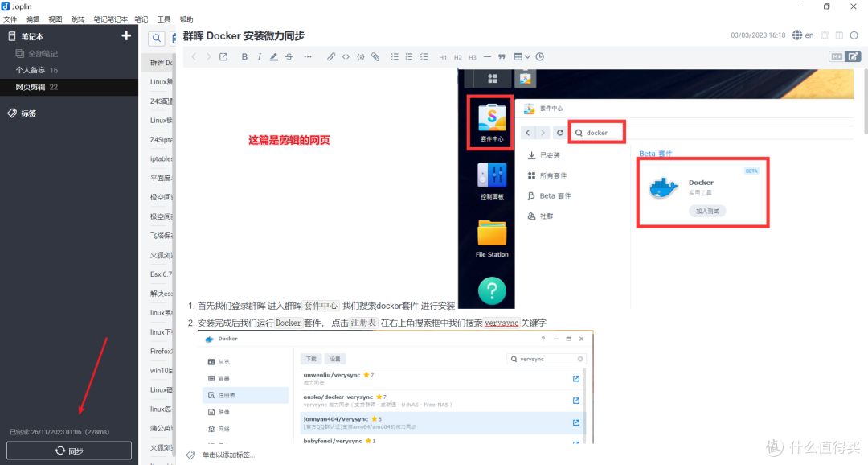
Task: Toggle the editor layout icon
Action: (839, 35)
